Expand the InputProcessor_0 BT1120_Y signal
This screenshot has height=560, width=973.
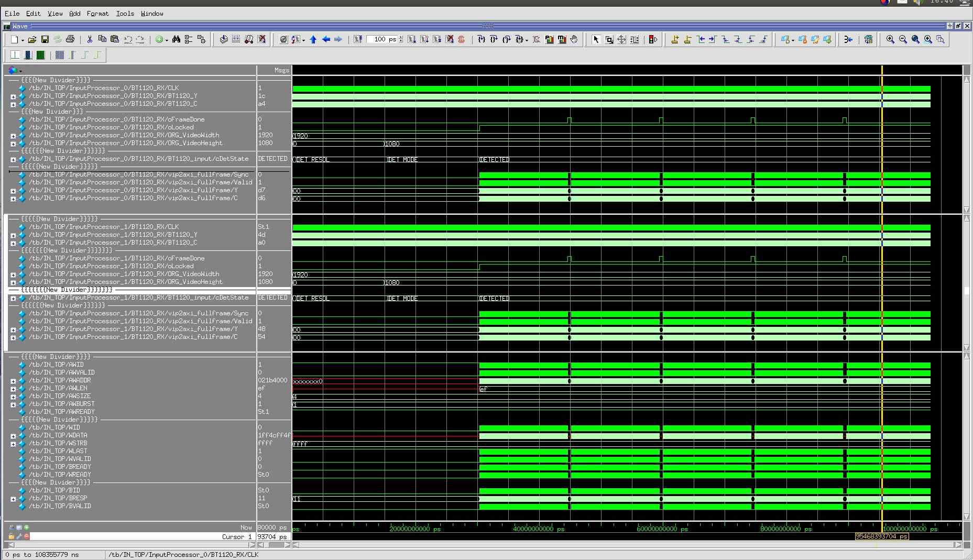13,96
